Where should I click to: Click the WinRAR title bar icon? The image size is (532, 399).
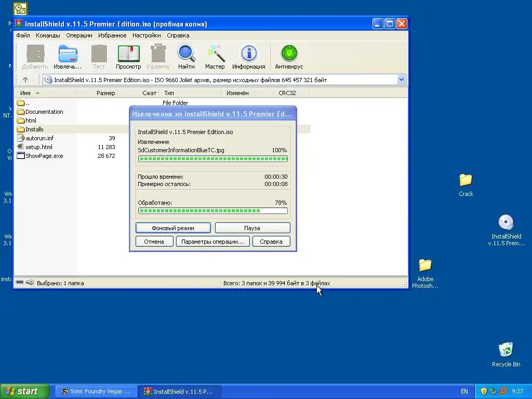coord(19,24)
